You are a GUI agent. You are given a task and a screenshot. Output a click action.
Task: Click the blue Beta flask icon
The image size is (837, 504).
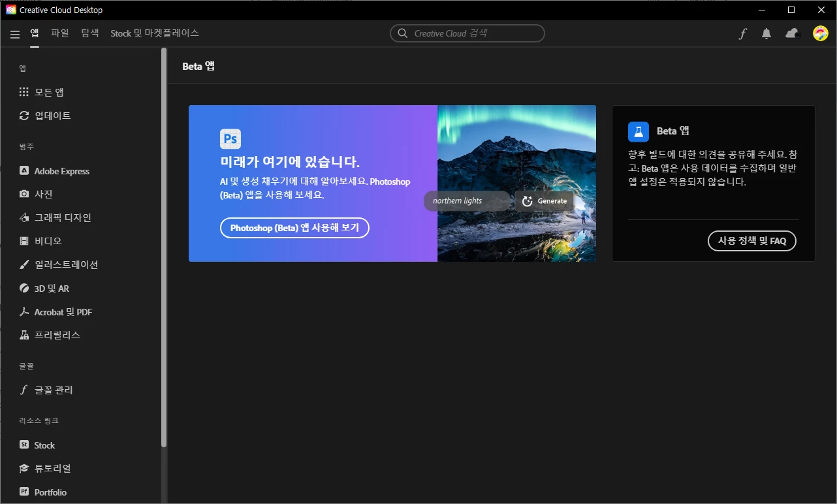click(x=639, y=131)
